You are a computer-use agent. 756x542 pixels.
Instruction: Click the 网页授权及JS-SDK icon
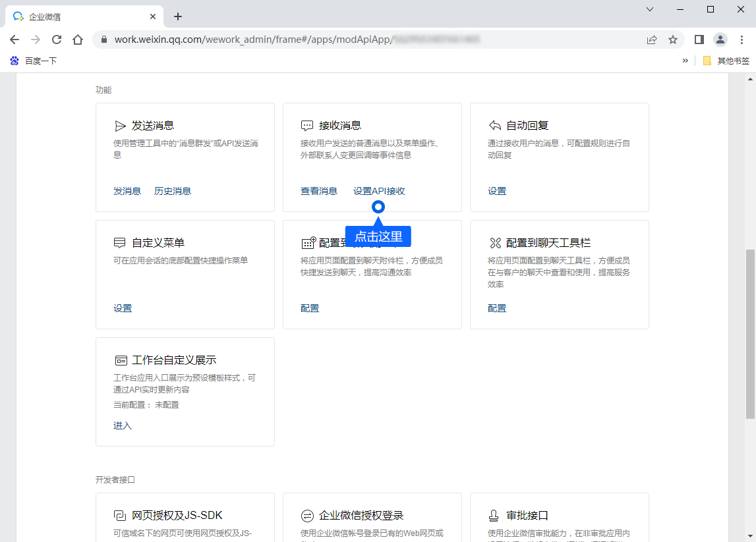[120, 516]
